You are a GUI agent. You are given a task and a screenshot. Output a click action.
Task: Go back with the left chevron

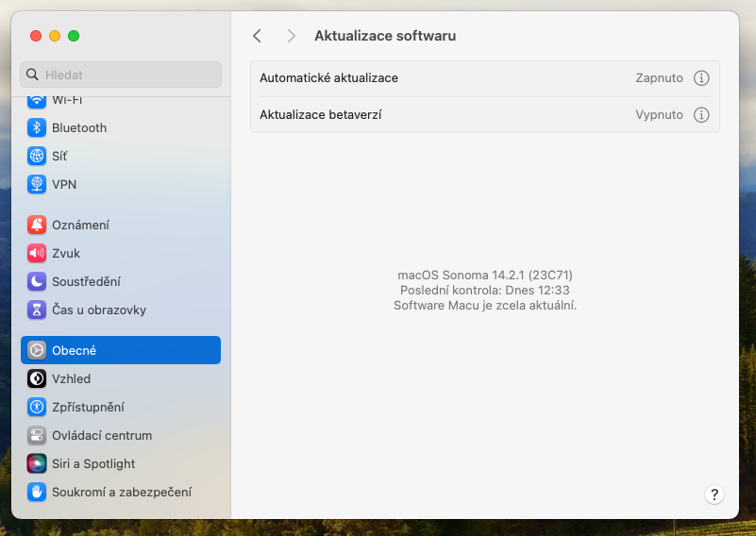(x=257, y=36)
